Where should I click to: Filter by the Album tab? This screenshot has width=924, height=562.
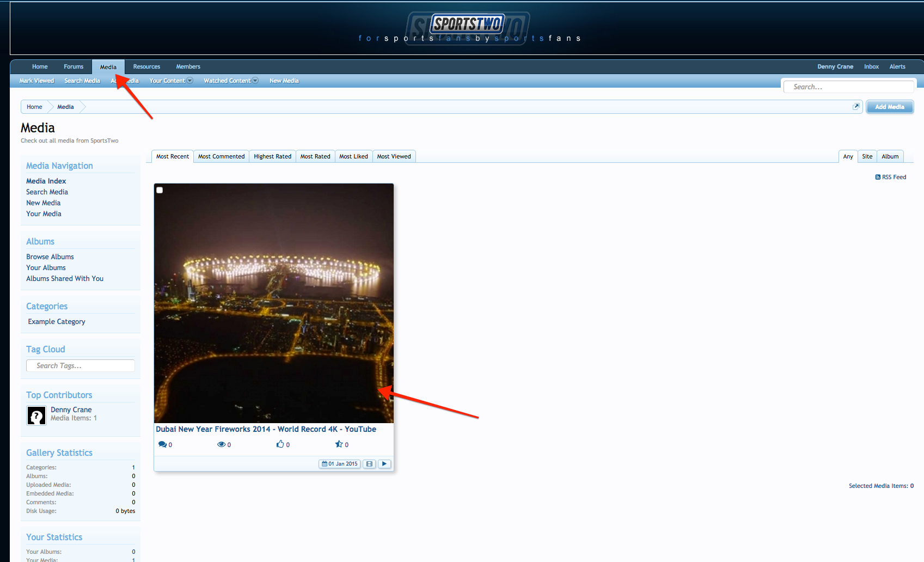click(890, 156)
